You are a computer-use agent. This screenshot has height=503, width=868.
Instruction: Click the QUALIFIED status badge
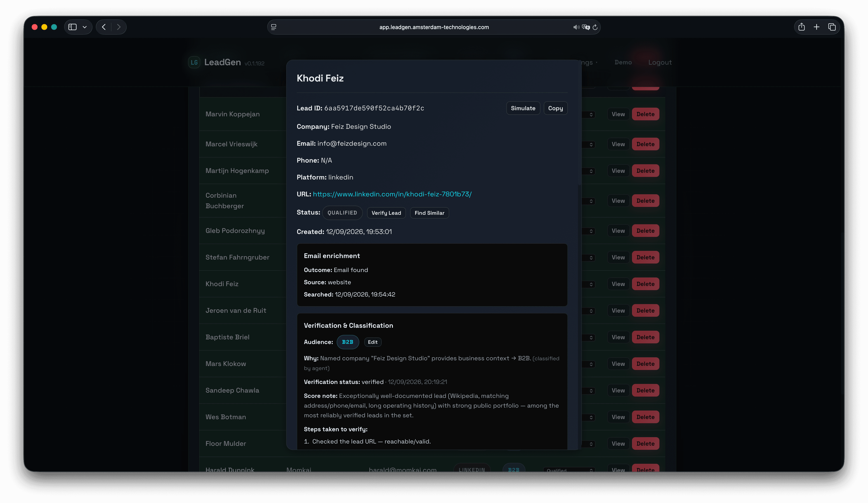(342, 213)
